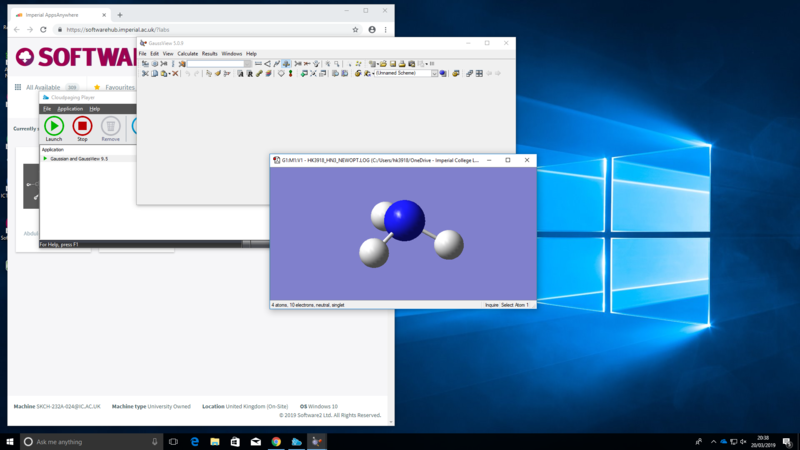Open a new Chrome tab
The width and height of the screenshot is (800, 450).
pos(120,15)
